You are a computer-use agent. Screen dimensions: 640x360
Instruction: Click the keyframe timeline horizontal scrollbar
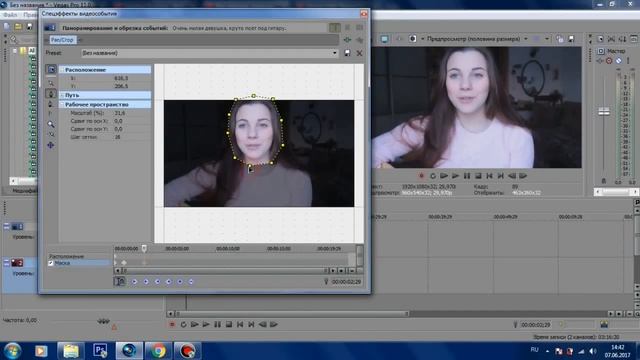point(224,271)
